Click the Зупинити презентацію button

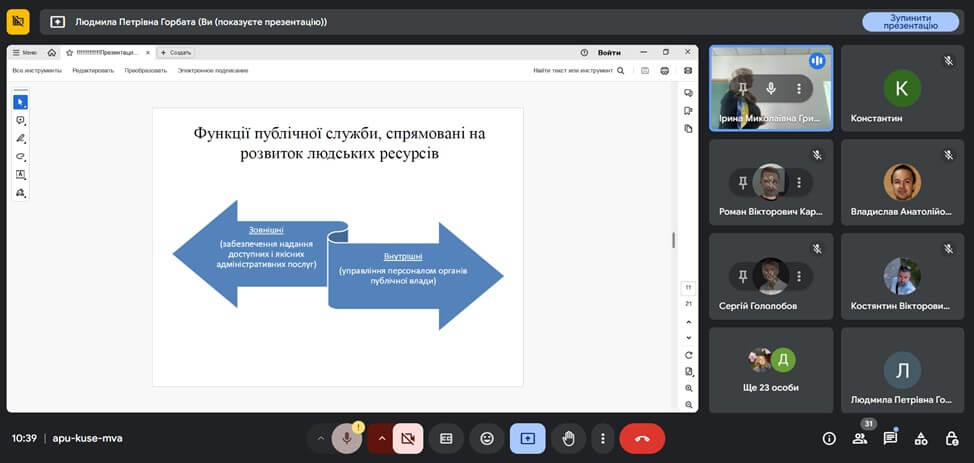coord(910,21)
